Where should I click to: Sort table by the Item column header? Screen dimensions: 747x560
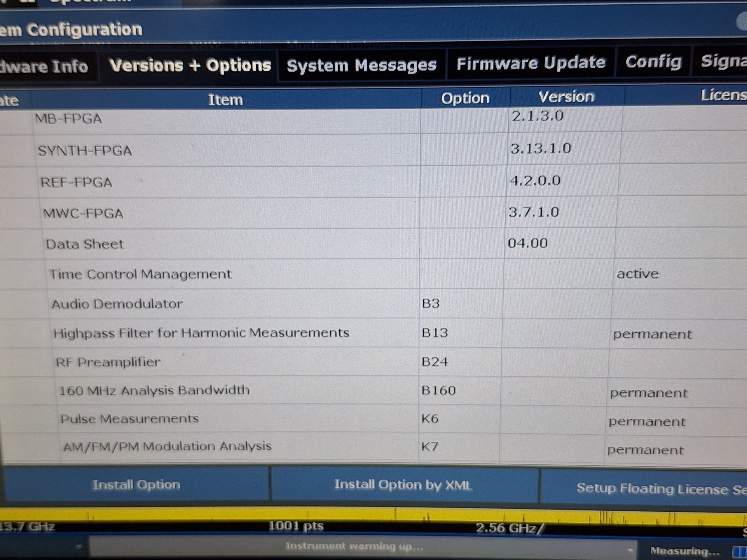(x=226, y=100)
